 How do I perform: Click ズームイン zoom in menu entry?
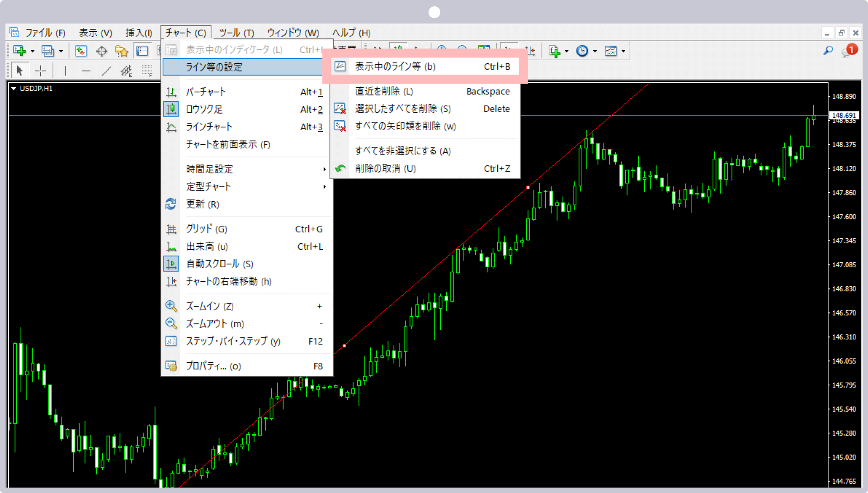[x=247, y=306]
